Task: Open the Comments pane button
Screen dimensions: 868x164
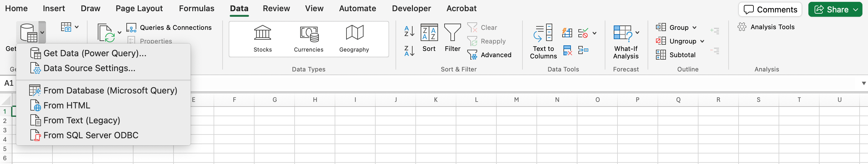Action: (770, 9)
